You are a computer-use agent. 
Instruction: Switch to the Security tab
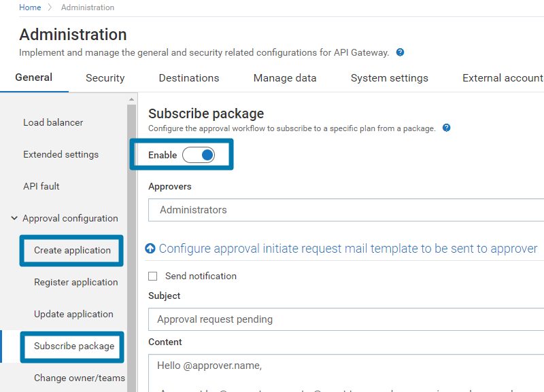pyautogui.click(x=105, y=78)
